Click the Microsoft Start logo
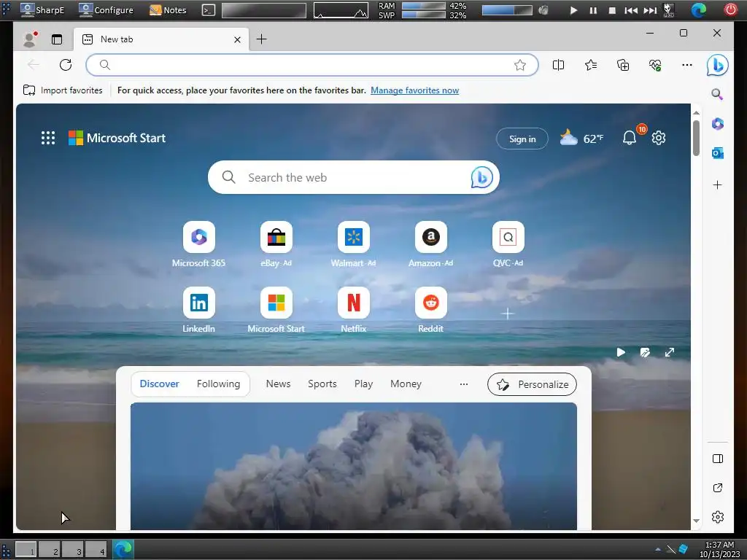The height and width of the screenshot is (560, 747). pyautogui.click(x=117, y=138)
